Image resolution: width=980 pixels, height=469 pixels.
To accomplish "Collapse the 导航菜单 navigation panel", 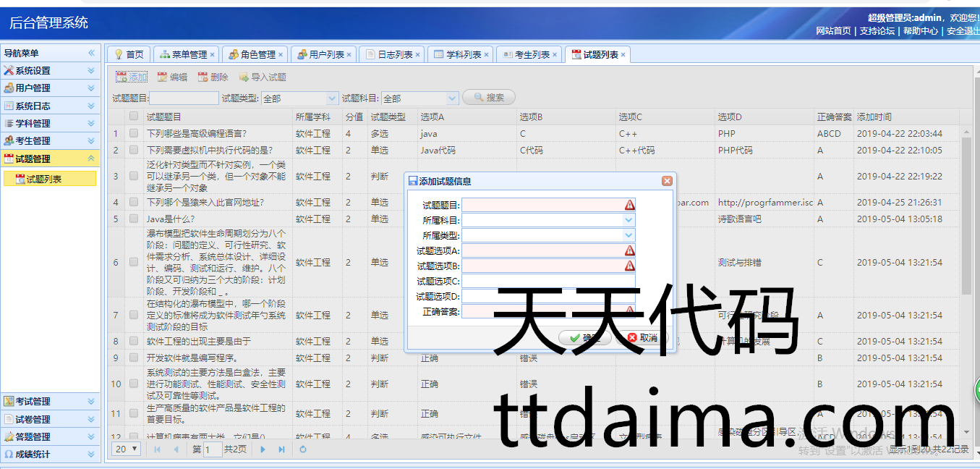I will pos(92,53).
